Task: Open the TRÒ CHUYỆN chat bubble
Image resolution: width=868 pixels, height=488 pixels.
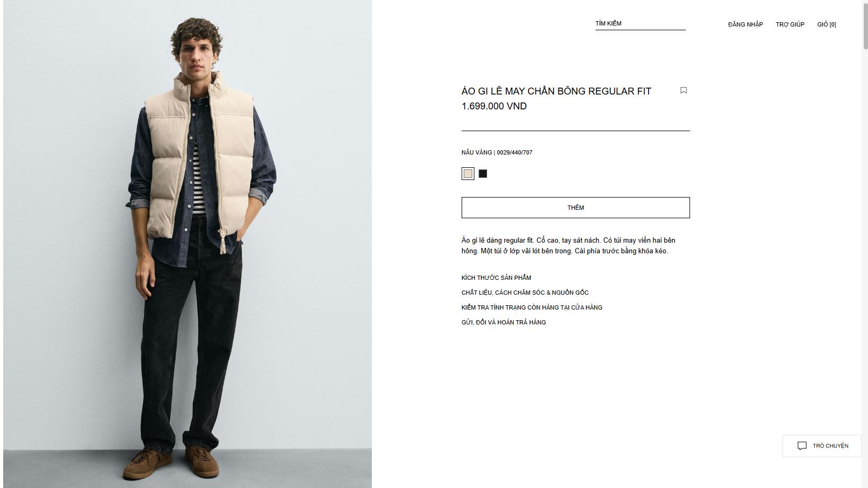Action: tap(822, 446)
